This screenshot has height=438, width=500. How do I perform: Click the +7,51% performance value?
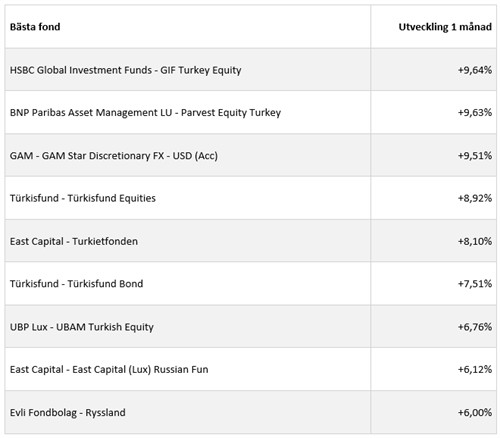pyautogui.click(x=475, y=284)
